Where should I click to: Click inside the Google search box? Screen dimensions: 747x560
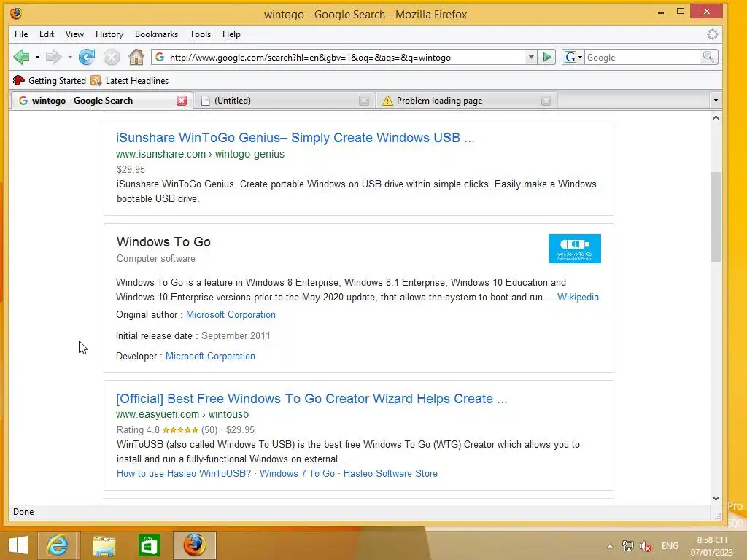642,57
